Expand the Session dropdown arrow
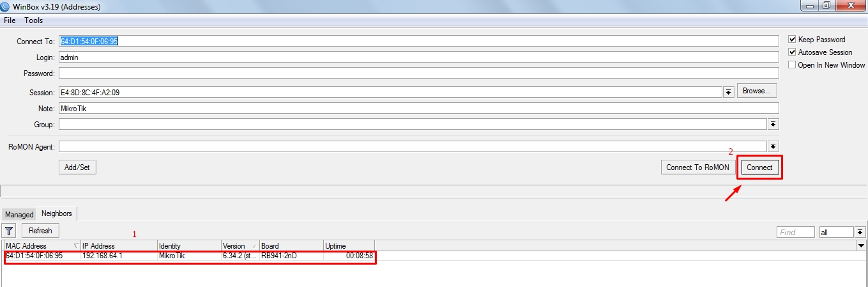 click(728, 92)
